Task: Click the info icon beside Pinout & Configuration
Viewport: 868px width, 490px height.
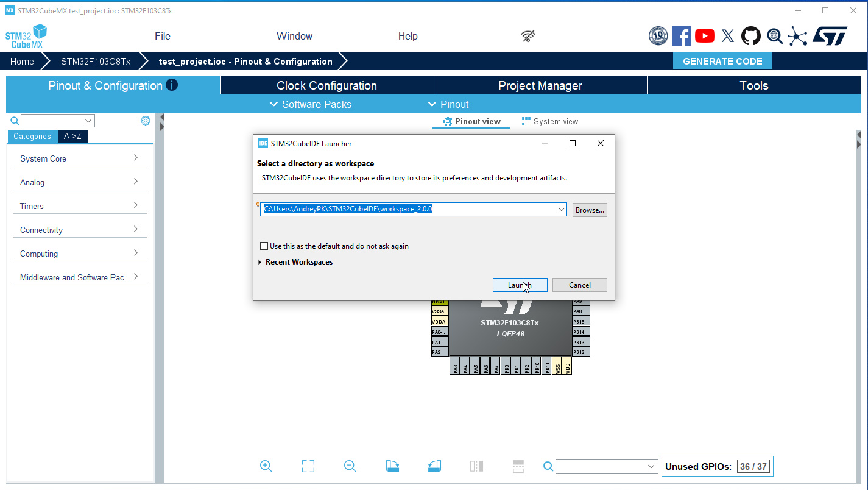Action: point(172,85)
